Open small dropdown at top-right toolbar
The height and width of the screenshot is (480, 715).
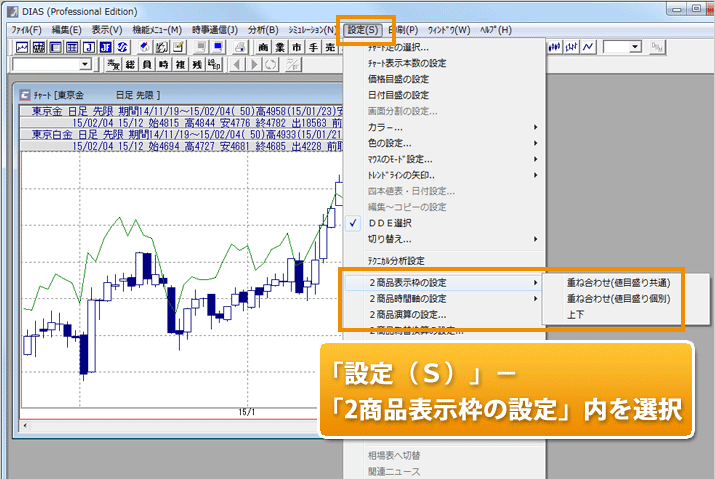[635, 47]
